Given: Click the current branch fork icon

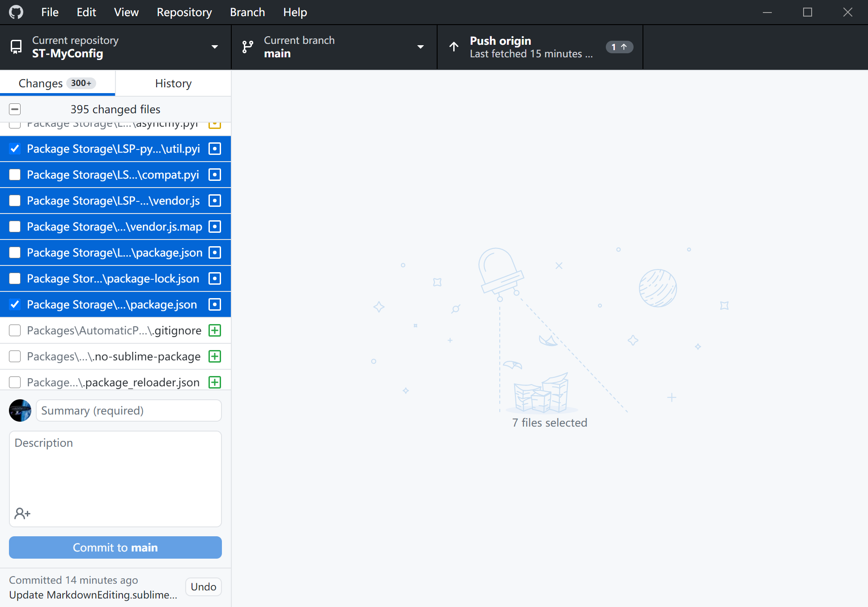Looking at the screenshot, I should pyautogui.click(x=248, y=47).
